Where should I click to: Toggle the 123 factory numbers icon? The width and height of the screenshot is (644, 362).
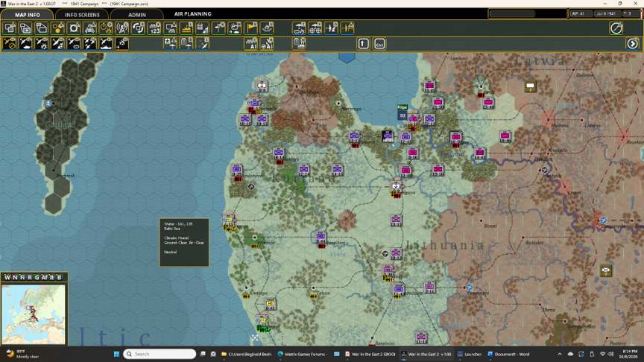(154, 28)
